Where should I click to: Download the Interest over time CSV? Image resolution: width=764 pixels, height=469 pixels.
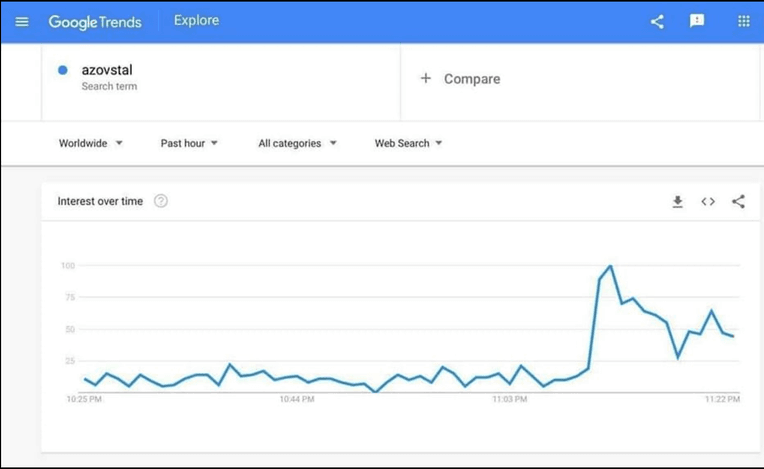677,201
